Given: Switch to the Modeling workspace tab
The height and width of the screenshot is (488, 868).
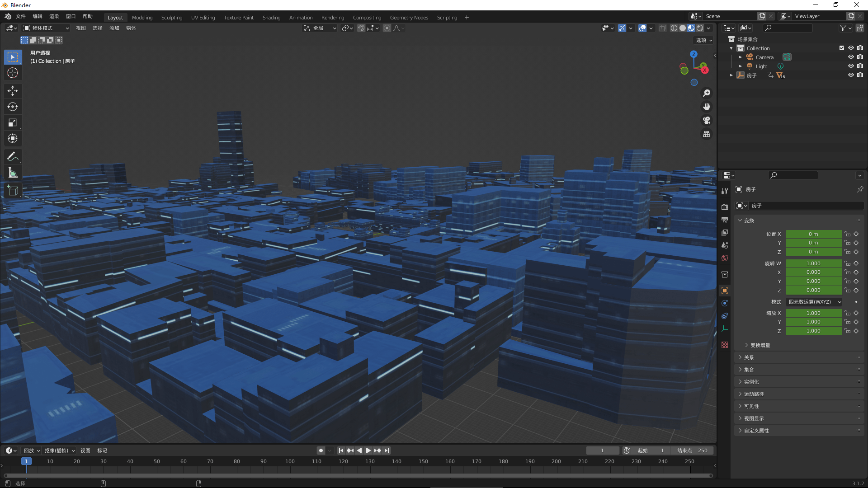Looking at the screenshot, I should pos(142,18).
